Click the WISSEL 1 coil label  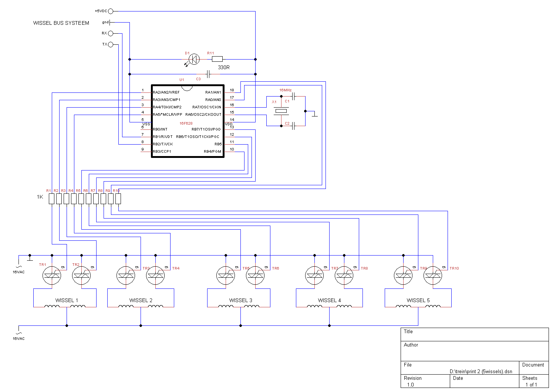(67, 300)
